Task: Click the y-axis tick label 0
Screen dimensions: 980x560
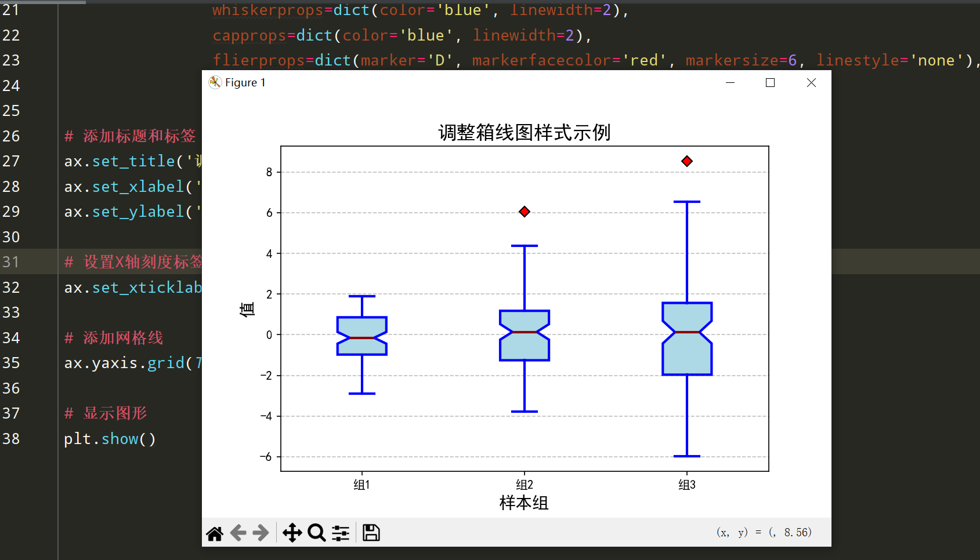Action: [x=269, y=335]
